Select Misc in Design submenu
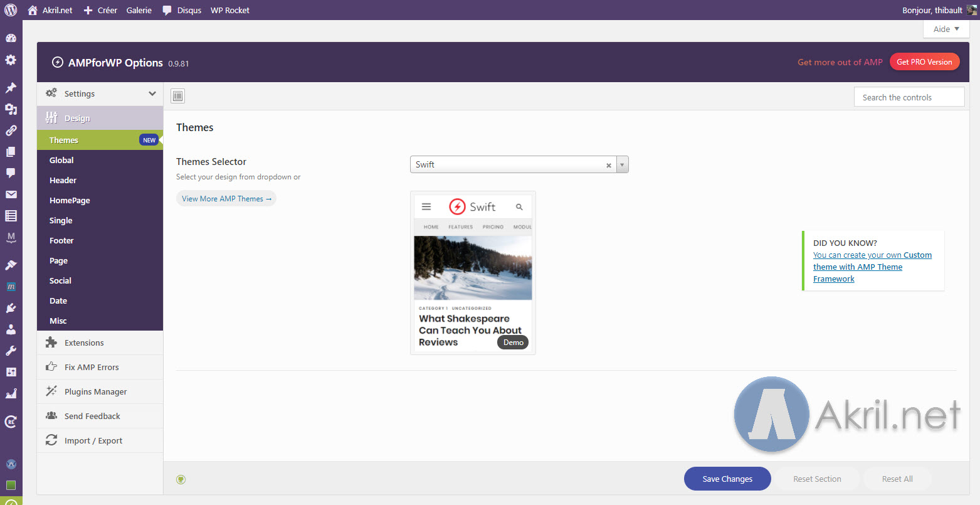 100,321
